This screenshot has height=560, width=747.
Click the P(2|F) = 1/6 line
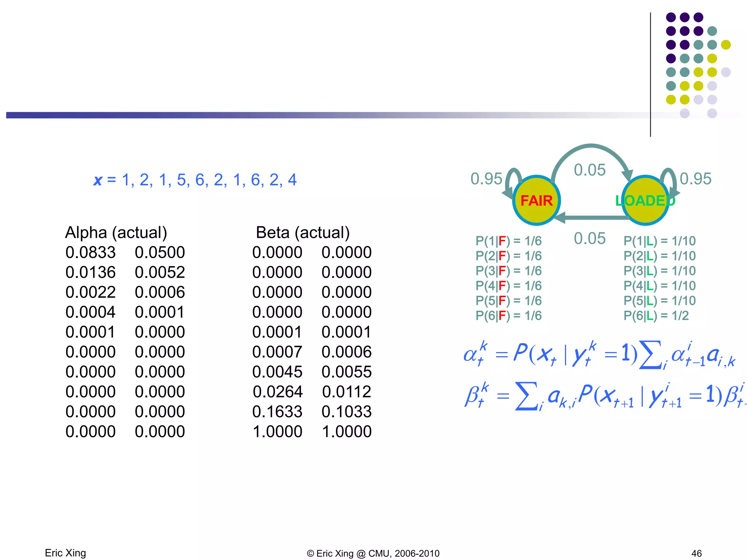[508, 256]
